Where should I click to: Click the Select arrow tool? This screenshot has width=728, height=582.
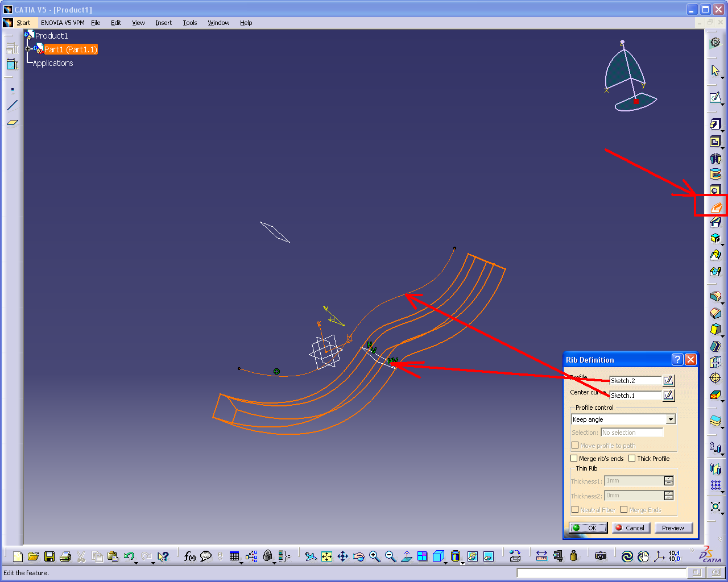pos(715,70)
